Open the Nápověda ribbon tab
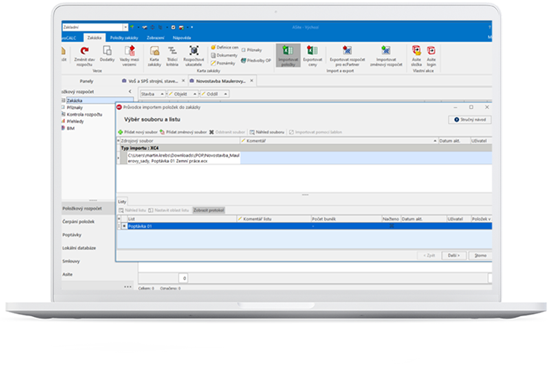550x382 pixels. (182, 38)
